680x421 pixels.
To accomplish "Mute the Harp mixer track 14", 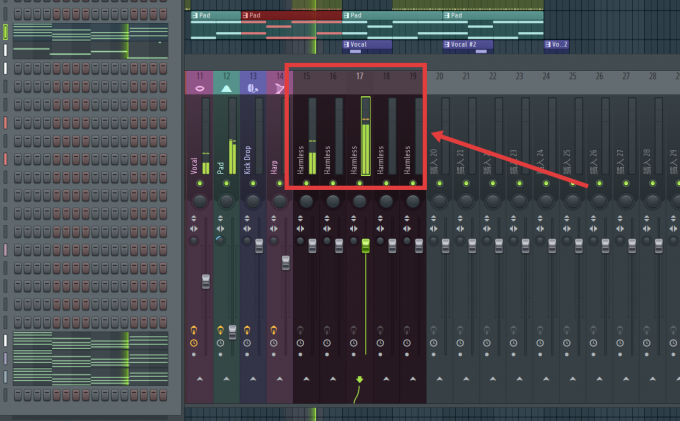I will (279, 183).
